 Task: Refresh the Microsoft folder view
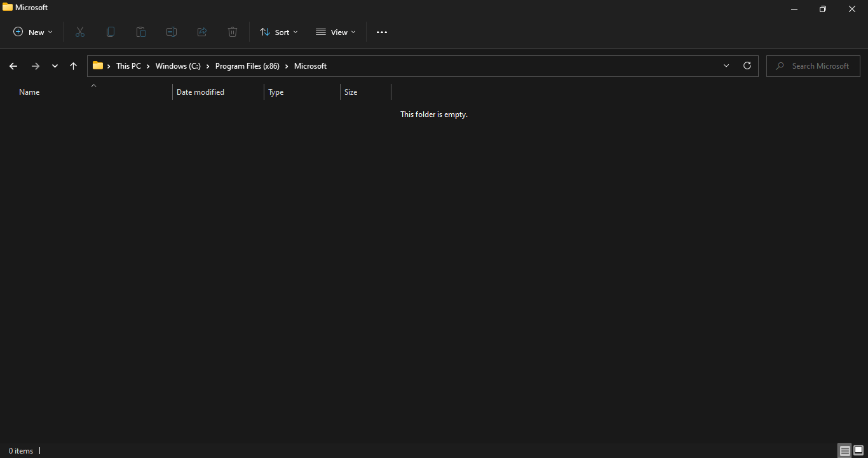[x=747, y=66]
